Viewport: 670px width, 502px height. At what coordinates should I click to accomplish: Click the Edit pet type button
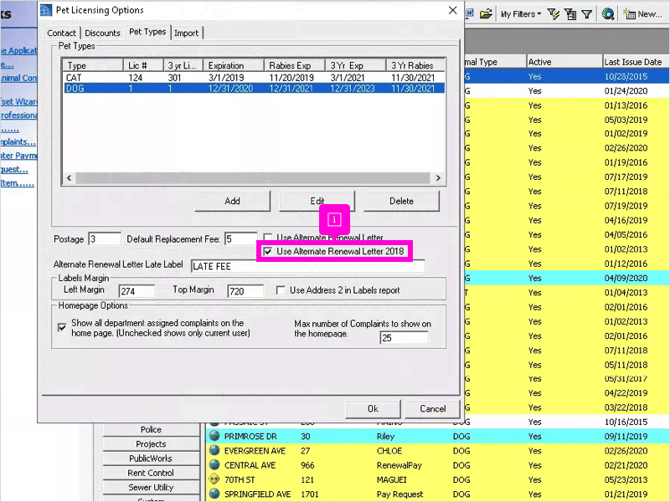(317, 201)
